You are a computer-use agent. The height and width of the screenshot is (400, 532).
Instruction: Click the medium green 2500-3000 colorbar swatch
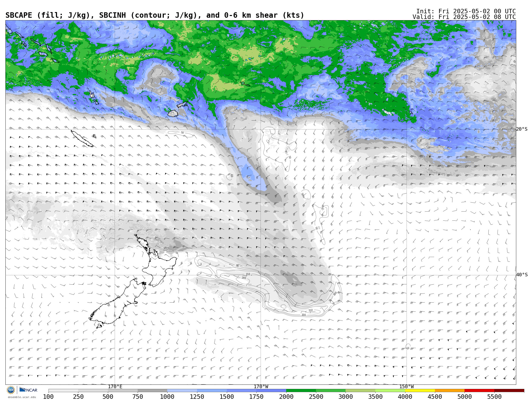coord(331,391)
